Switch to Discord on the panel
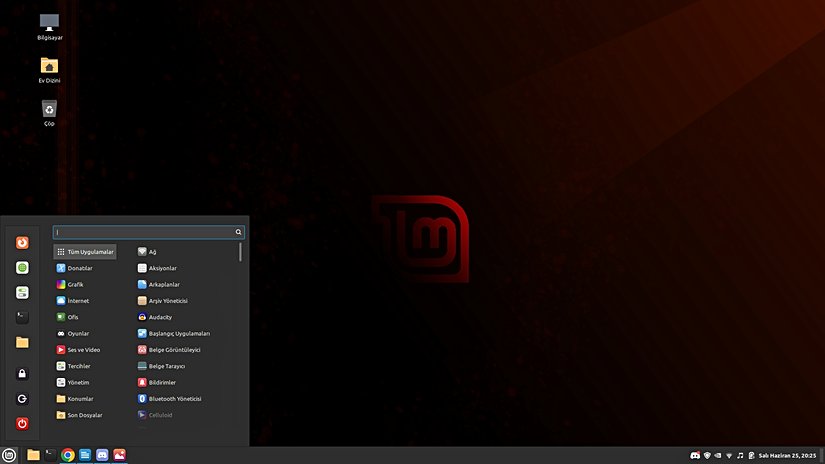Screen dimensions: 825x464 point(102,455)
